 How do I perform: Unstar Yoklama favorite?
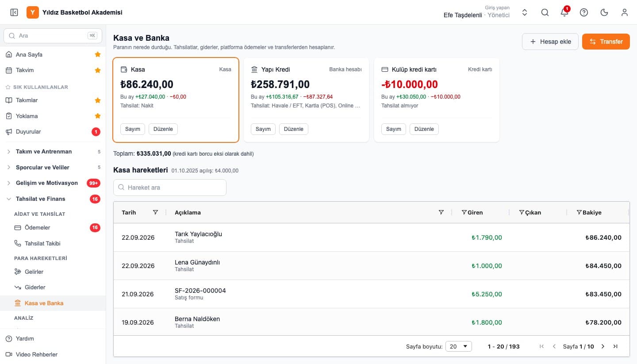coord(98,116)
